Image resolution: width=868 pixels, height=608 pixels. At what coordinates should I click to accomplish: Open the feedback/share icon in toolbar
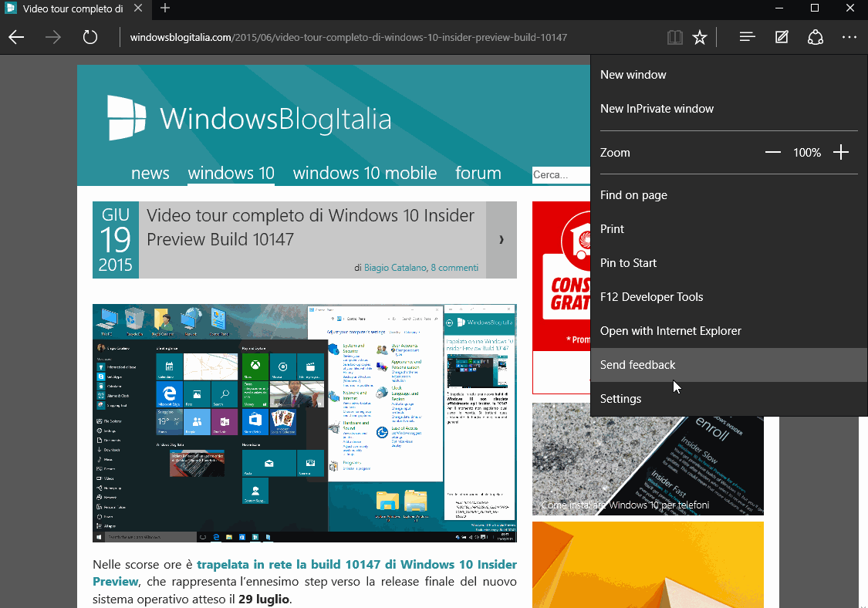click(816, 37)
